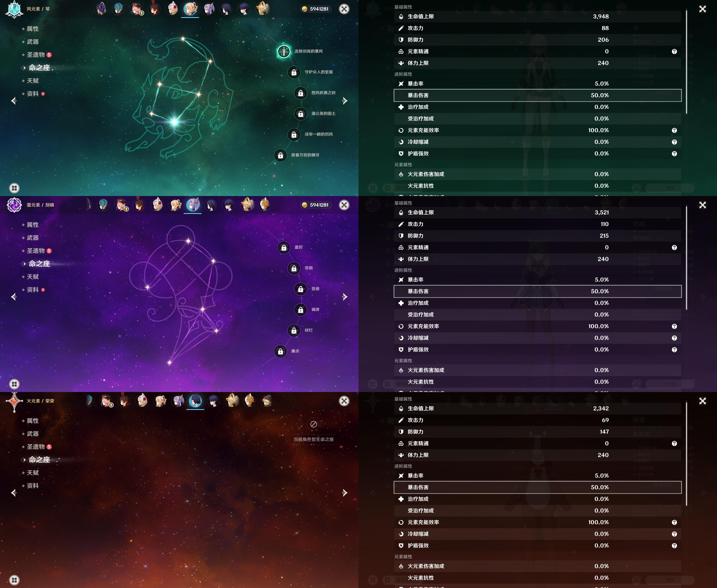Close 刻晴's constellation screen
This screenshot has height=588, width=717.
[x=344, y=205]
